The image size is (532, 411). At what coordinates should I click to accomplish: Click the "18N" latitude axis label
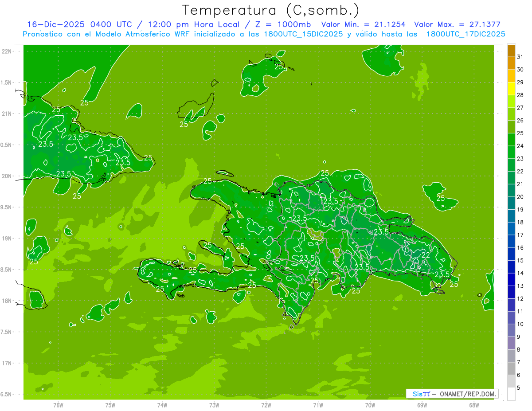(7, 301)
